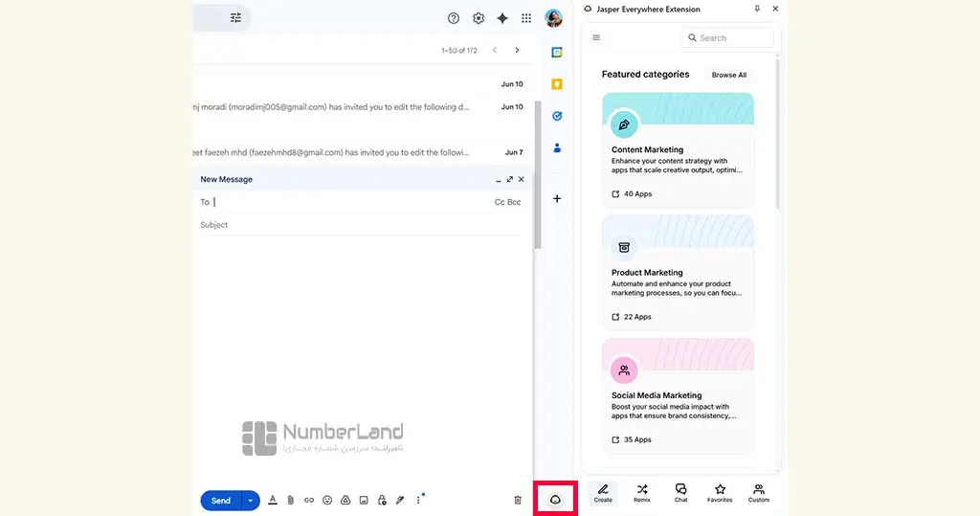The image size is (980, 516).
Task: Switch to the Custom tab
Action: pos(759,493)
